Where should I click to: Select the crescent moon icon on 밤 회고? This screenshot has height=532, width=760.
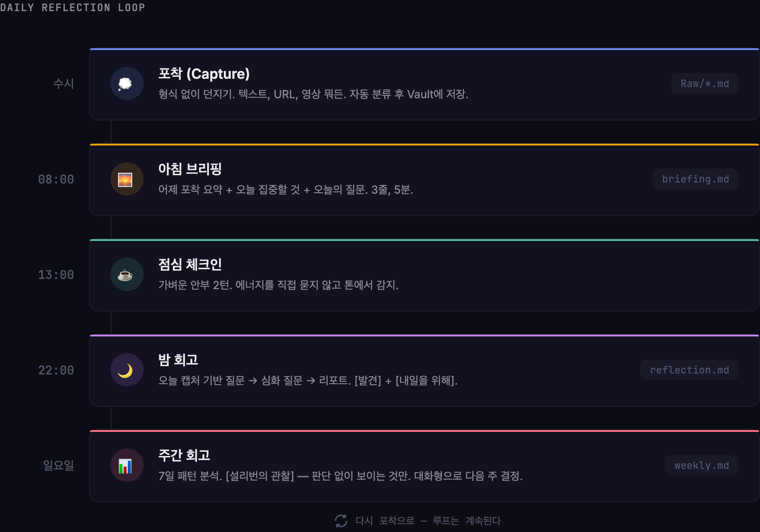pos(127,370)
